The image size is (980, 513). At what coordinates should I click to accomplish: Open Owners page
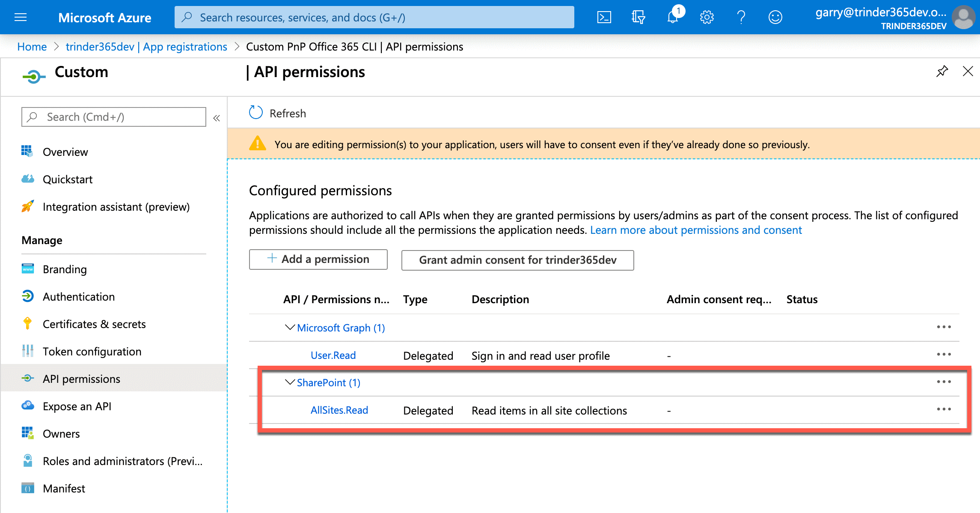61,434
